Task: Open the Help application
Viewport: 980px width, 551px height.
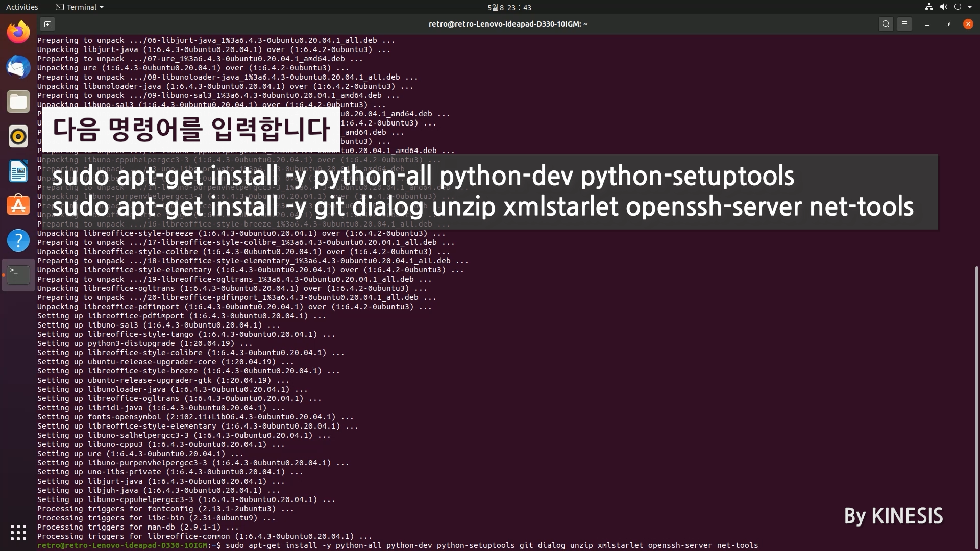Action: point(18,240)
